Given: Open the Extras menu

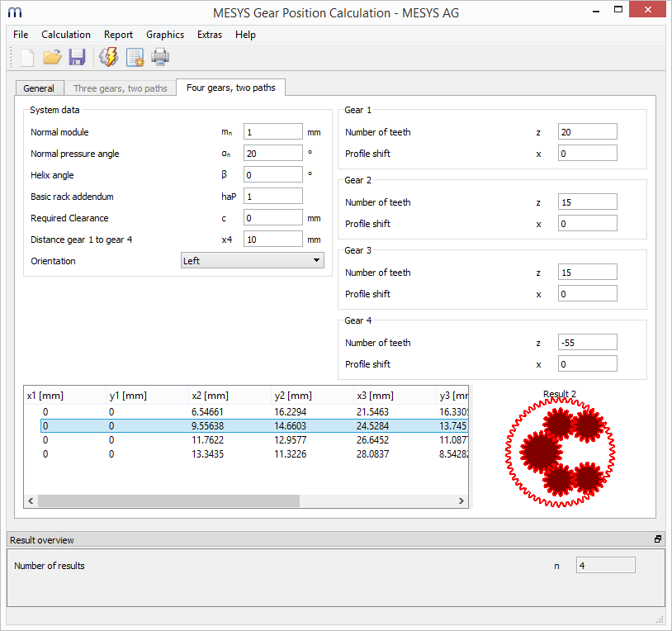Looking at the screenshot, I should coord(210,35).
